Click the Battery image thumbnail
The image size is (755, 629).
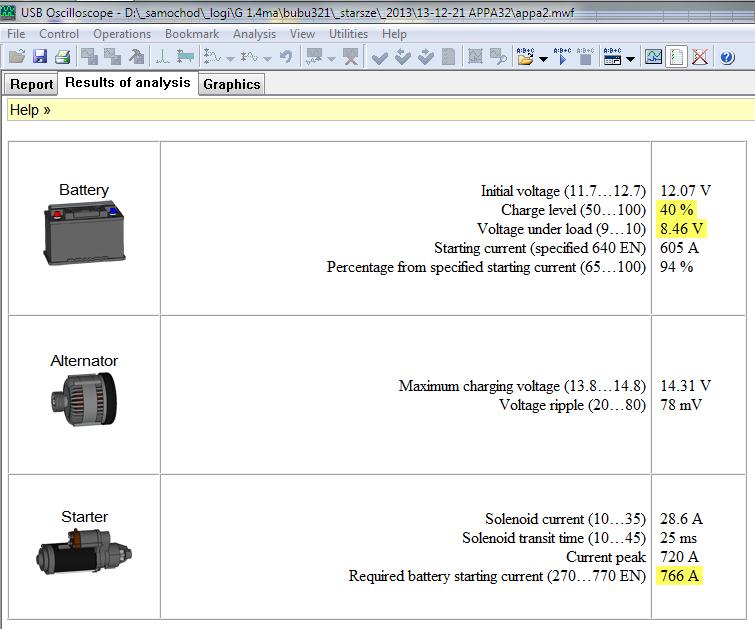coord(84,232)
